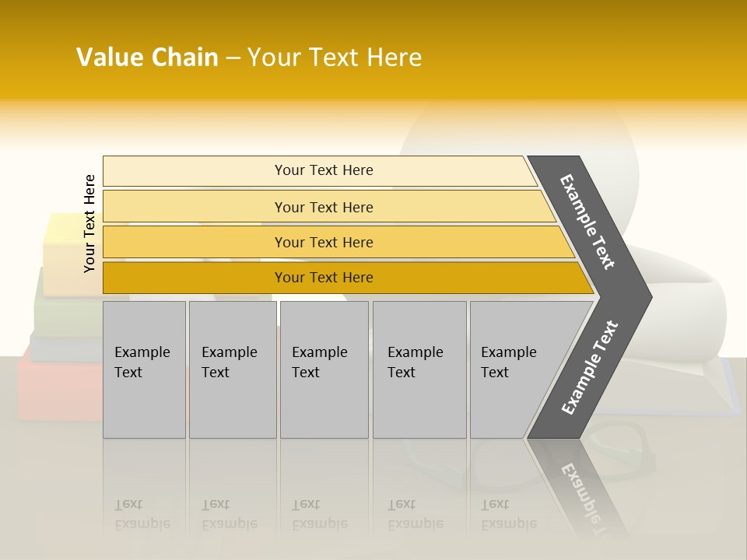Select the second gray Example Text box
Image resolution: width=747 pixels, height=560 pixels.
click(x=232, y=369)
